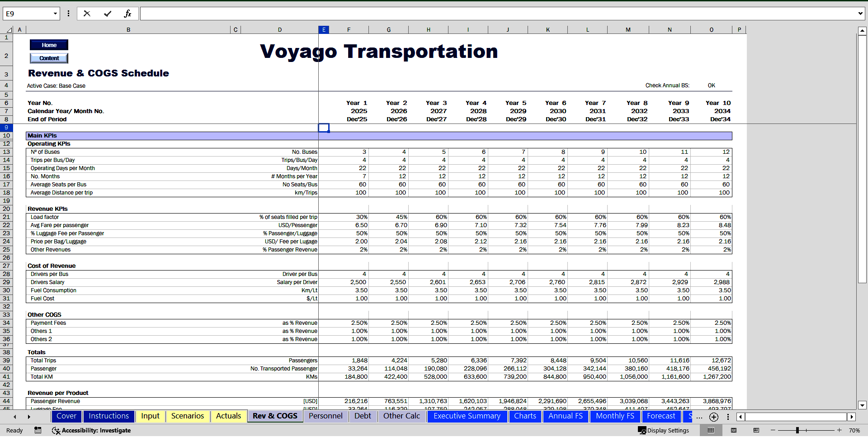Click the previous sheet tab arrow
Image resolution: width=868 pixels, height=437 pixels.
(15, 417)
